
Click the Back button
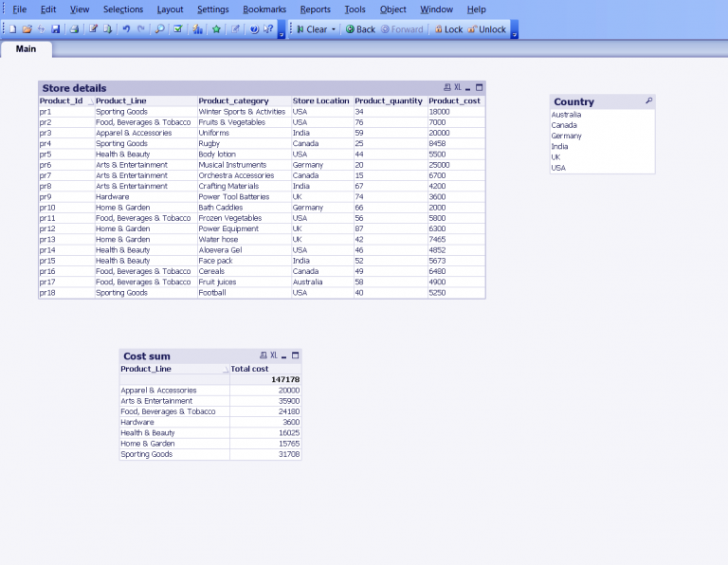click(x=360, y=29)
